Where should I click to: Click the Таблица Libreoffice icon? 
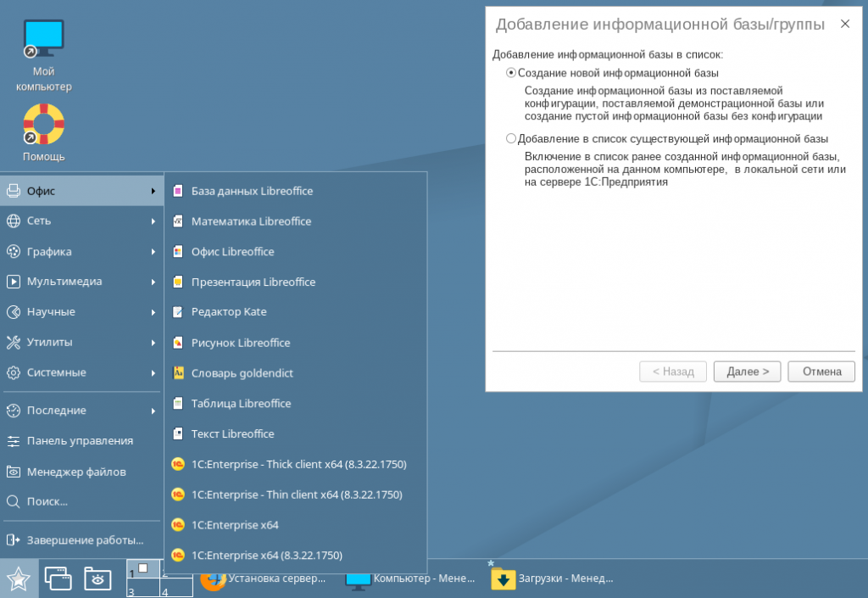click(x=178, y=404)
